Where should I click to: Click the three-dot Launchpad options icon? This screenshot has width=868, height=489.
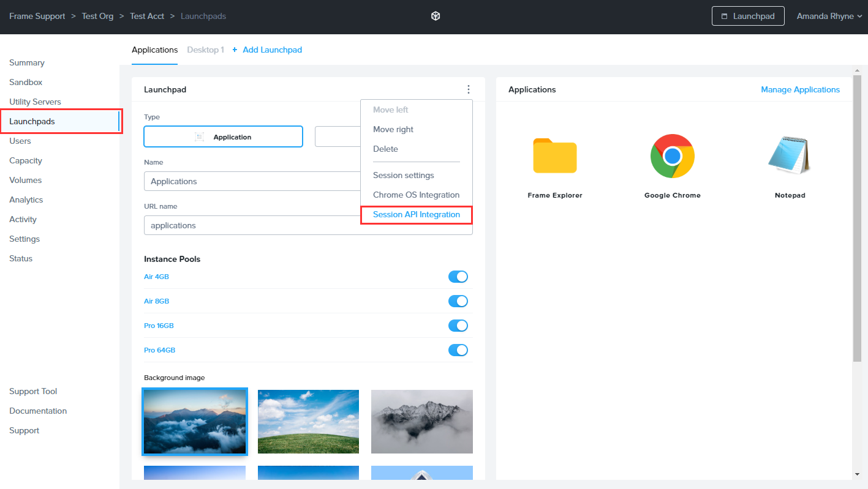[469, 89]
